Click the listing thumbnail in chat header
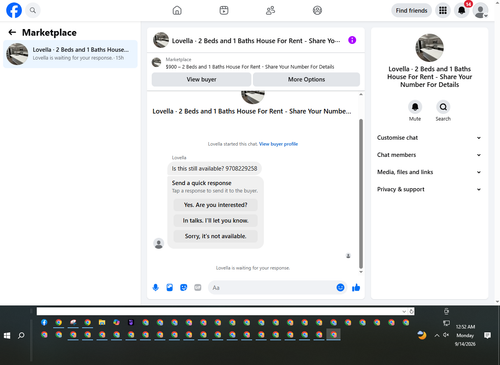The height and width of the screenshot is (365, 500). 161,40
